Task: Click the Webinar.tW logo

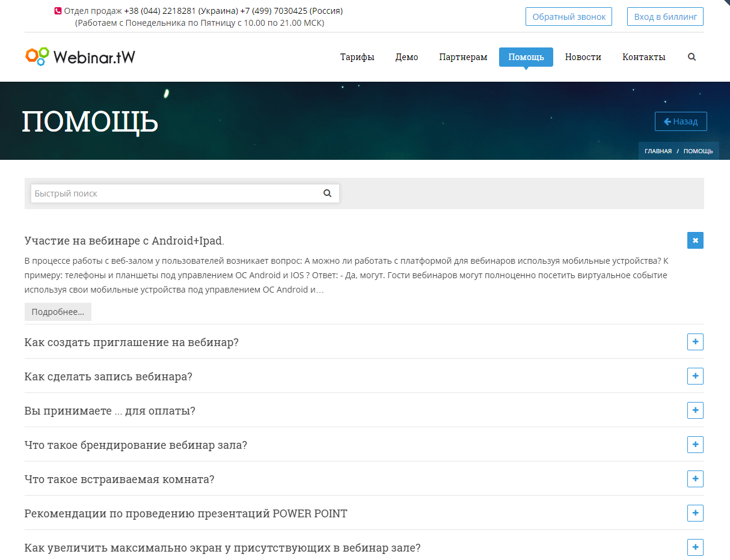Action: [x=81, y=56]
